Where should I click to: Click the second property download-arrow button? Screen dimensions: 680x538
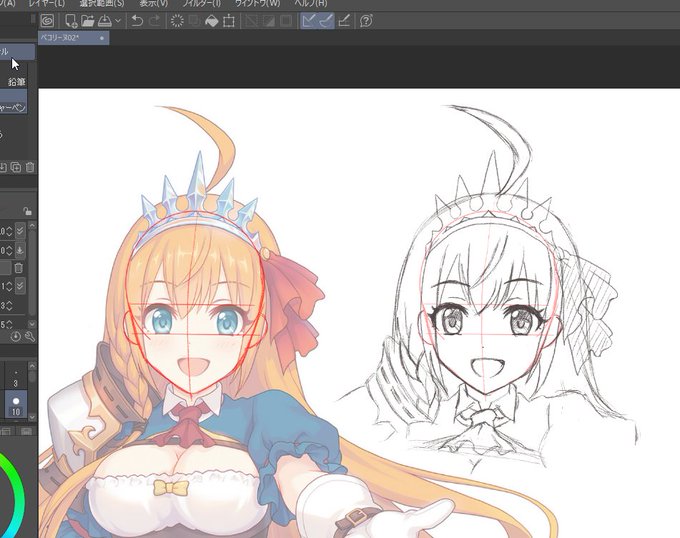[x=20, y=250]
